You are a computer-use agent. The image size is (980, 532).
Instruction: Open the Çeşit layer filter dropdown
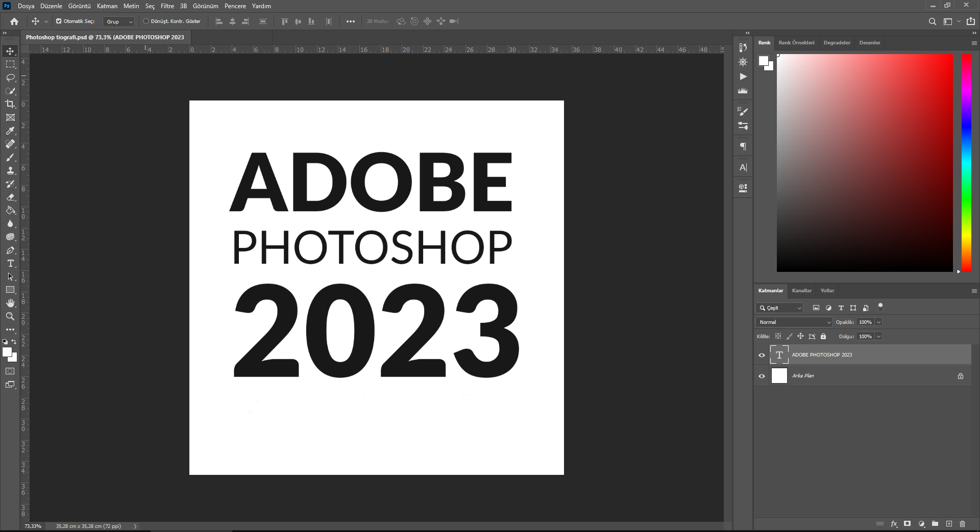(779, 308)
